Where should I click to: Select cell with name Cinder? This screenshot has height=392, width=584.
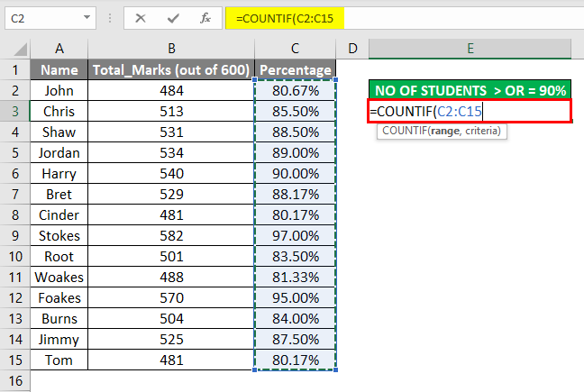point(59,214)
